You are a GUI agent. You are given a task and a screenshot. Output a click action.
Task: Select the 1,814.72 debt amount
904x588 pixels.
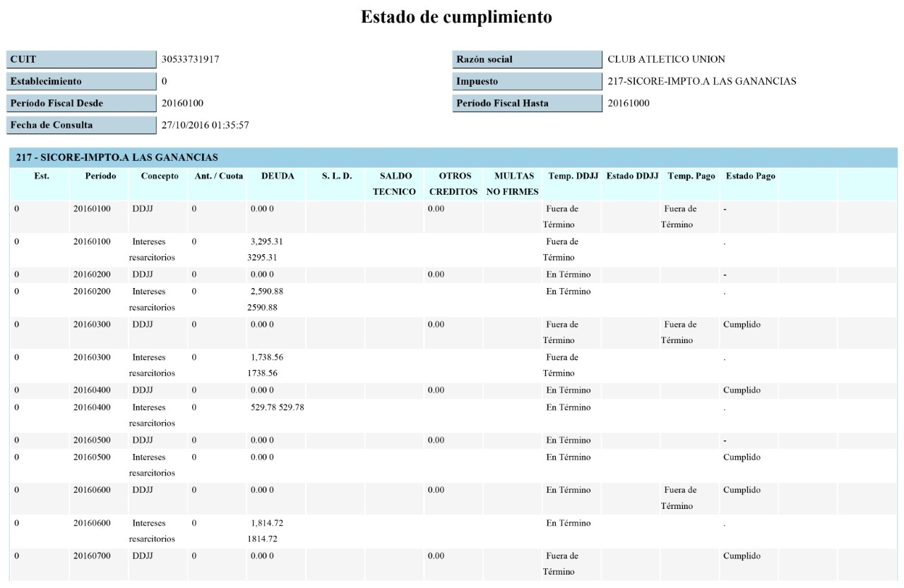[267, 523]
